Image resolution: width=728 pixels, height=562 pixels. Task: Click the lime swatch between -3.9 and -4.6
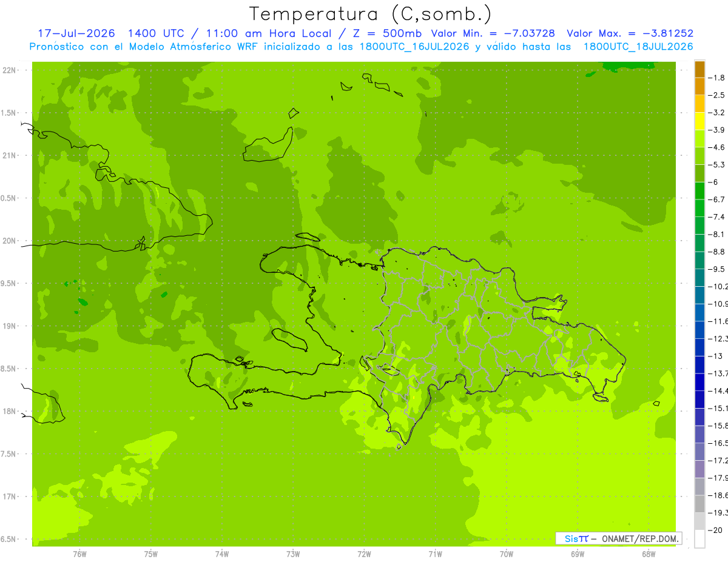click(x=699, y=139)
